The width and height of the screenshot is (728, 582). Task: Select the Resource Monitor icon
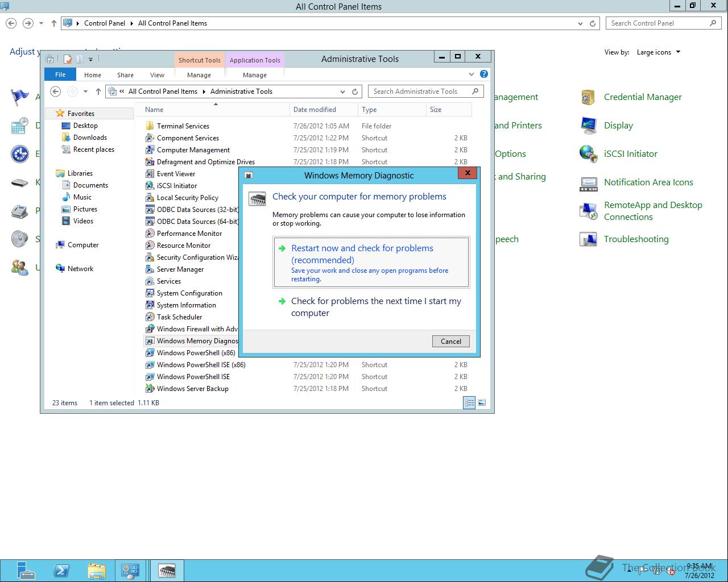click(x=150, y=246)
